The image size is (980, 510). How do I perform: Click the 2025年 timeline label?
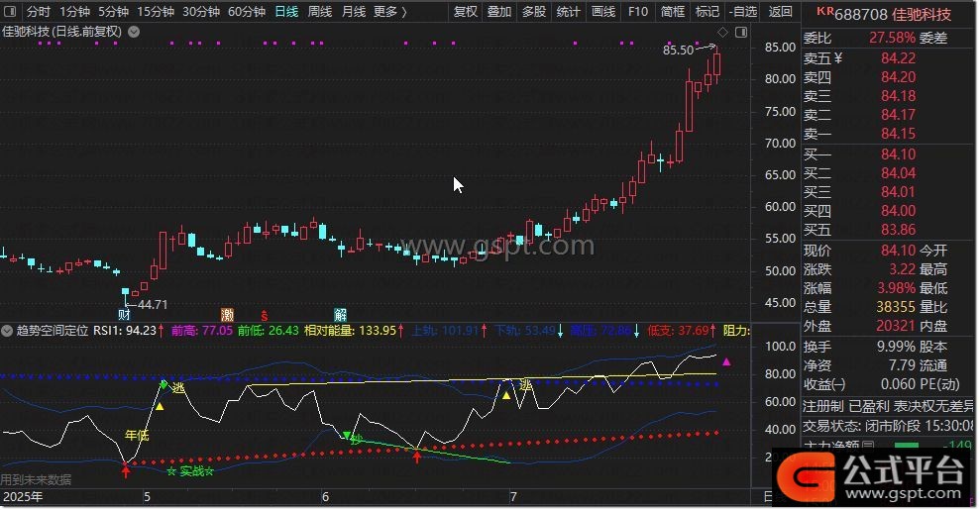(x=22, y=497)
